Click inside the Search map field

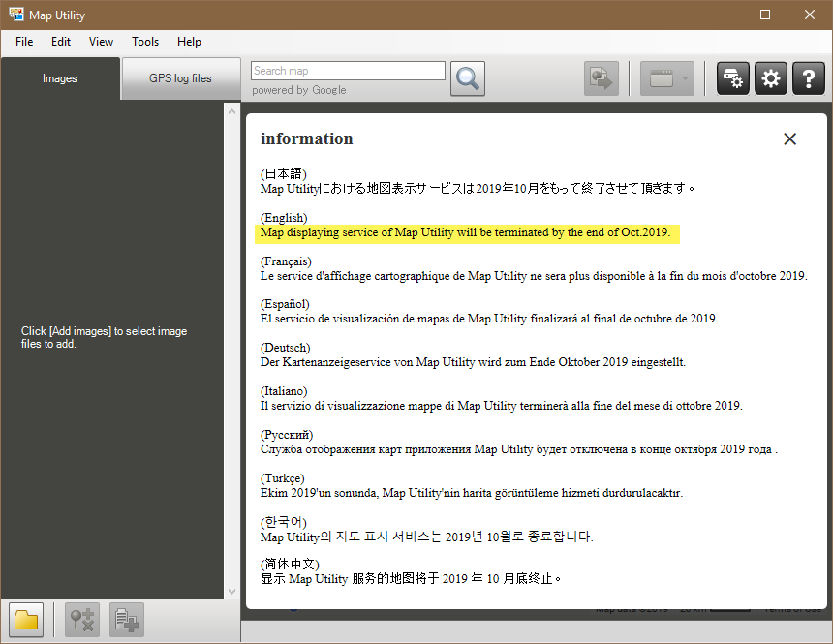tap(348, 71)
